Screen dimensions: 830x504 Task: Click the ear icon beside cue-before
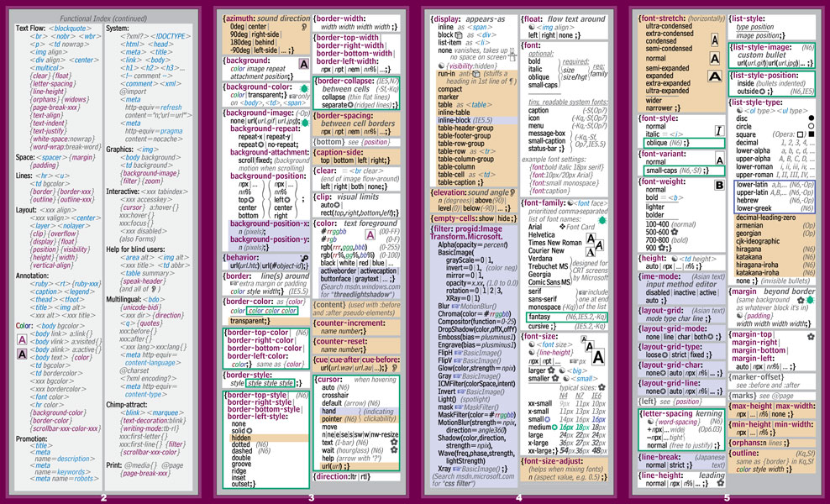point(395,368)
